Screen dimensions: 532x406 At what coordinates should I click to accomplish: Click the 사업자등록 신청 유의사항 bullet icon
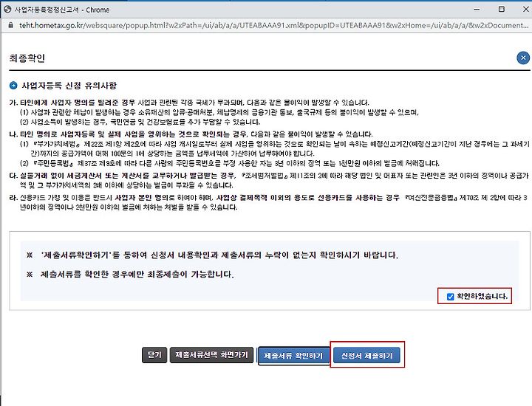(13, 86)
